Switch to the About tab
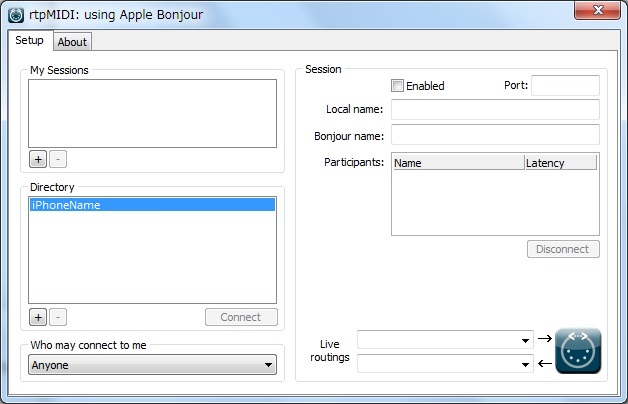The width and height of the screenshot is (628, 404). 72,42
